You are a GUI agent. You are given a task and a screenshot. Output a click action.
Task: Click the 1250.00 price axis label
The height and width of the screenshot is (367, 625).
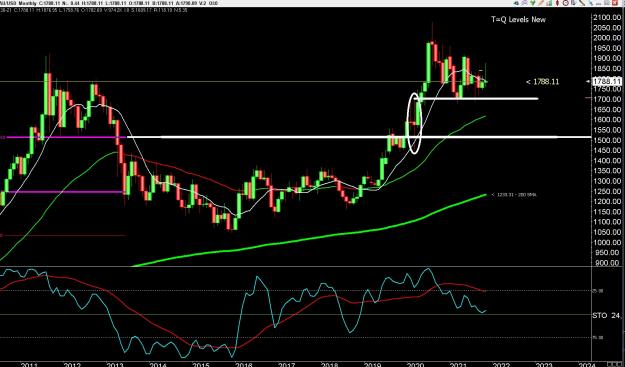coord(607,191)
